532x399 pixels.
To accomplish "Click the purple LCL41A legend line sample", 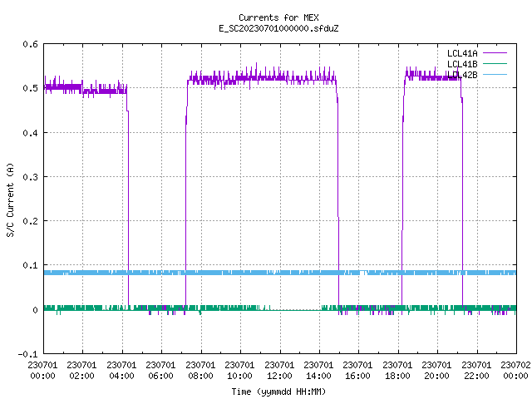I will (495, 53).
